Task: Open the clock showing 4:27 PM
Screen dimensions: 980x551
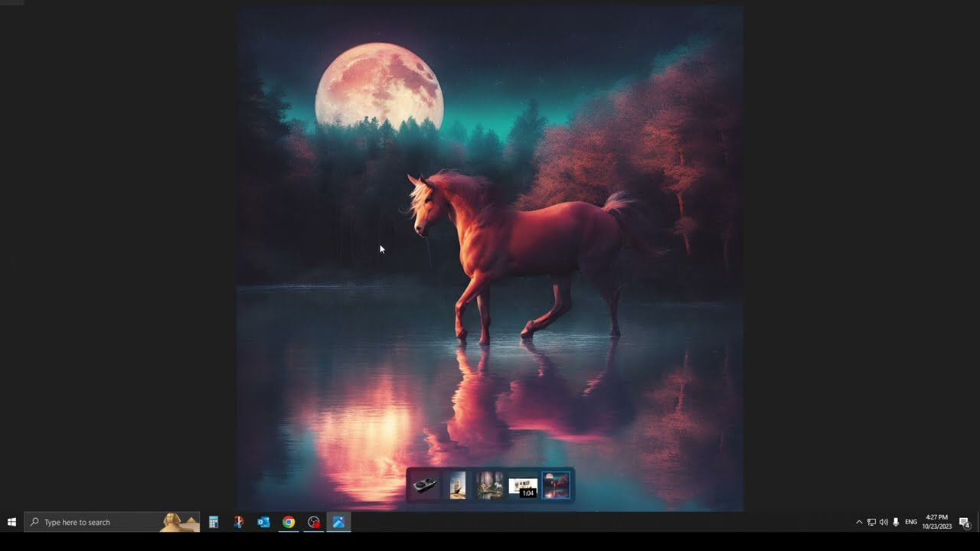Action: coord(937,522)
